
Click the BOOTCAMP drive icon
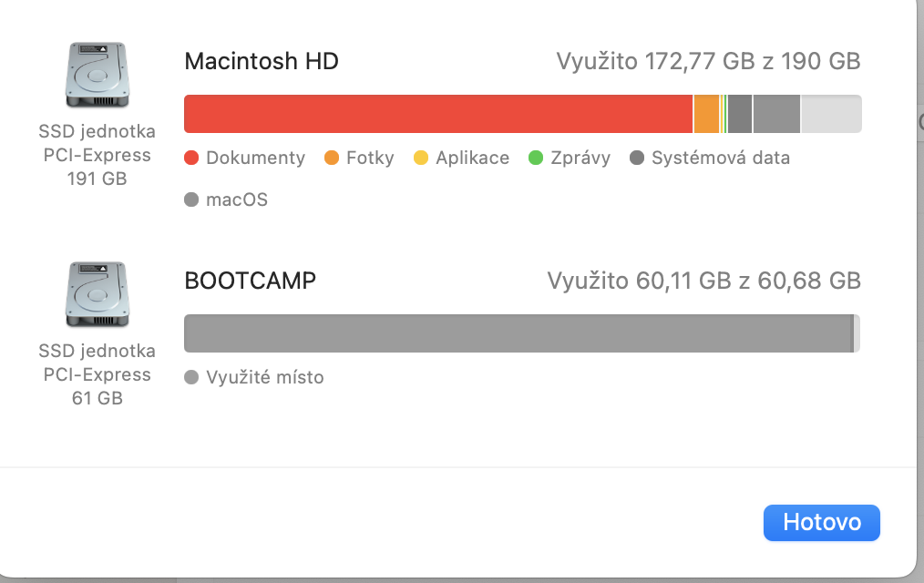[x=97, y=294]
